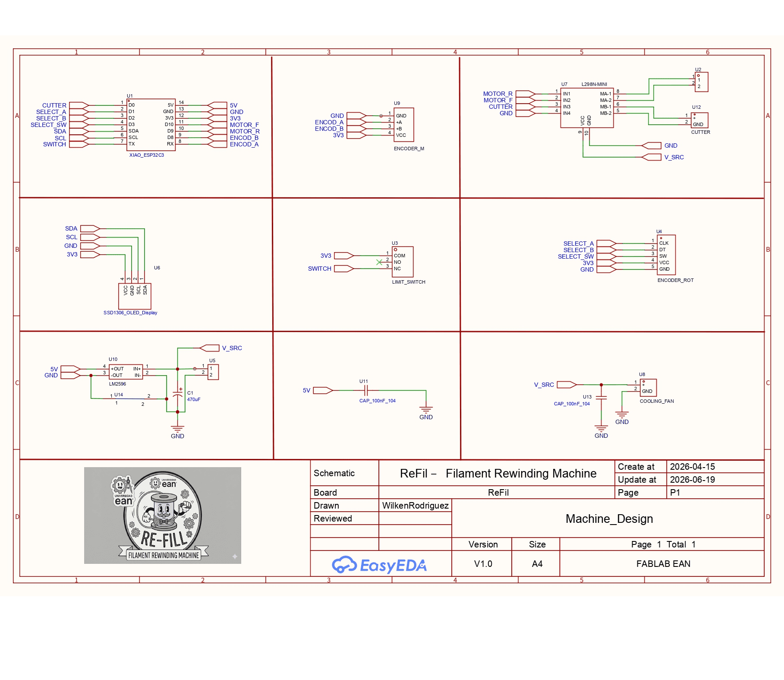Click the size value A4
Viewport: 784px width, 680px height.
537,564
